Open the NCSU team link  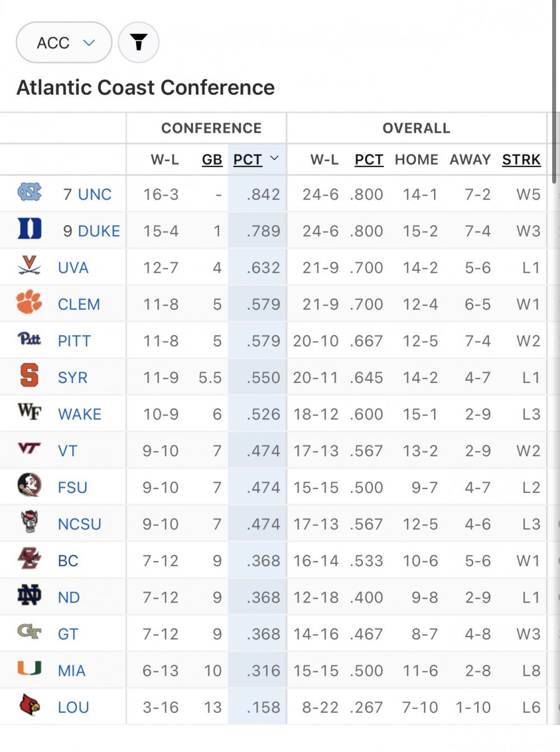pos(80,524)
